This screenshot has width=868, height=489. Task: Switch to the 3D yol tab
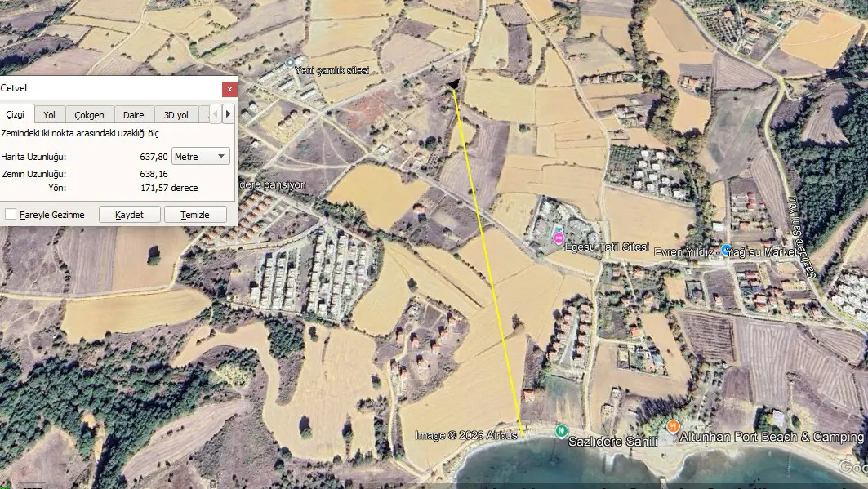click(176, 115)
